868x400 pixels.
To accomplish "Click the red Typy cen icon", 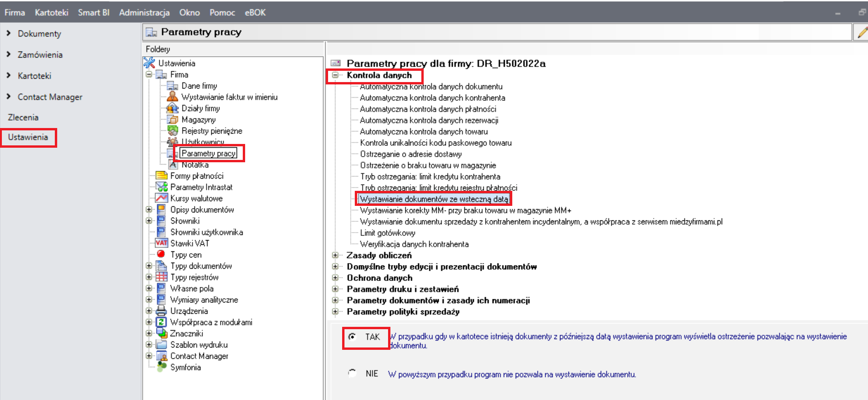I will coord(161,254).
